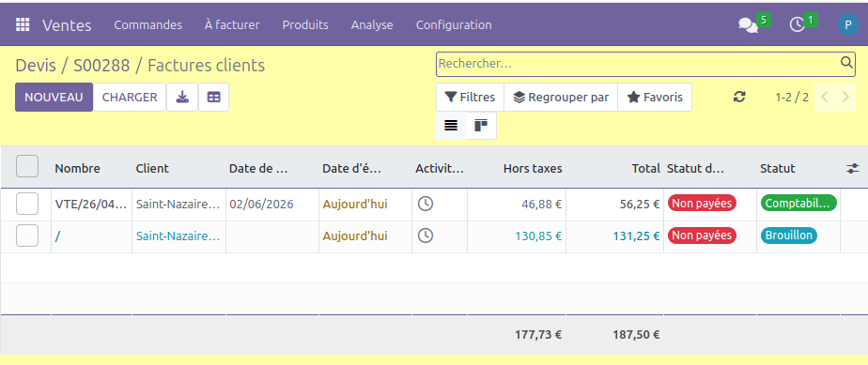Click the Ventes app title
The height and width of the screenshot is (365, 868).
pos(67,25)
